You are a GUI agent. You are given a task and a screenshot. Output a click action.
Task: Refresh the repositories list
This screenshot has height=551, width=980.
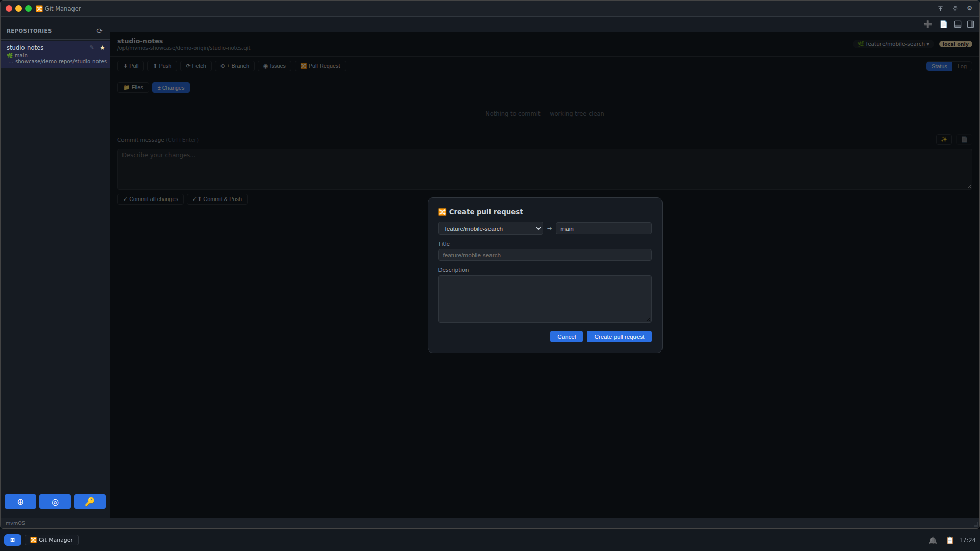coord(100,31)
